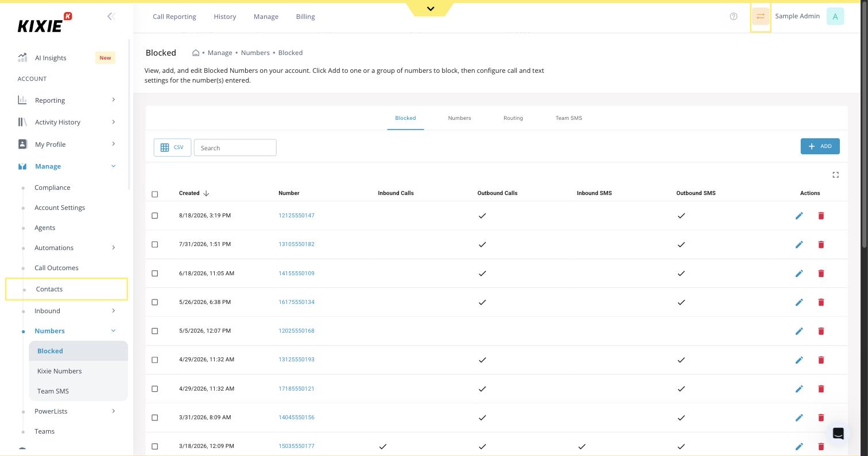Click the ADD button
868x456 pixels.
click(820, 146)
